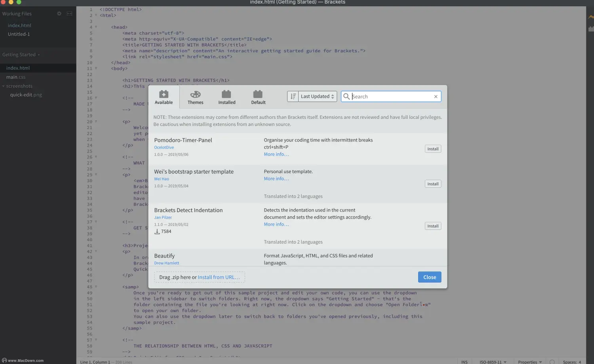Image resolution: width=594 pixels, height=364 pixels.
Task: Click the search magnifier icon
Action: pyautogui.click(x=346, y=96)
